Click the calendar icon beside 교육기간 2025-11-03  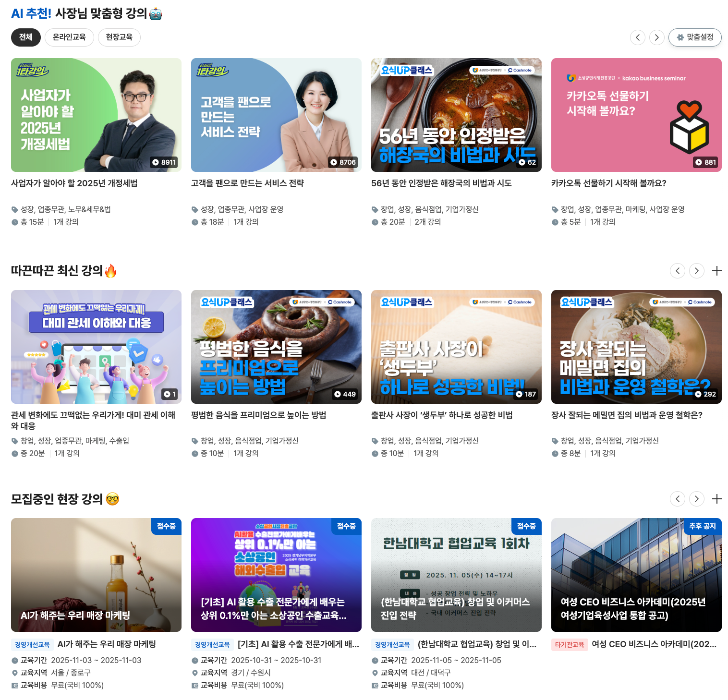(x=15, y=660)
